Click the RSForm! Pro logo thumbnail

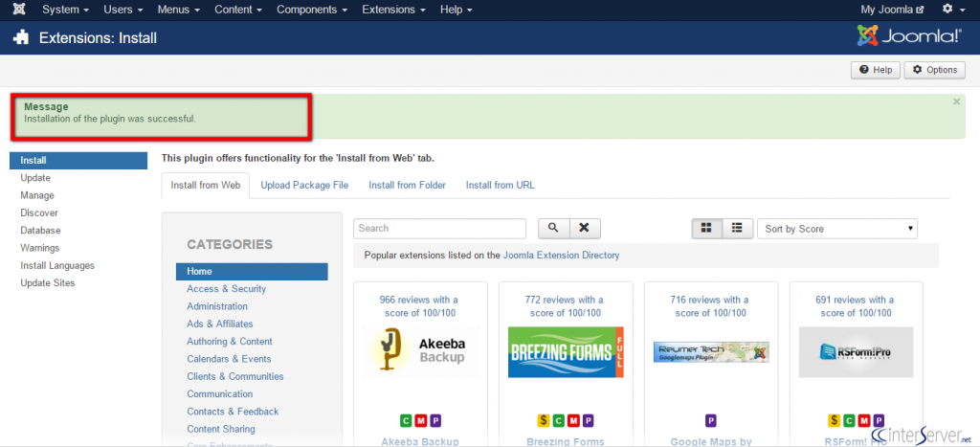tap(857, 352)
